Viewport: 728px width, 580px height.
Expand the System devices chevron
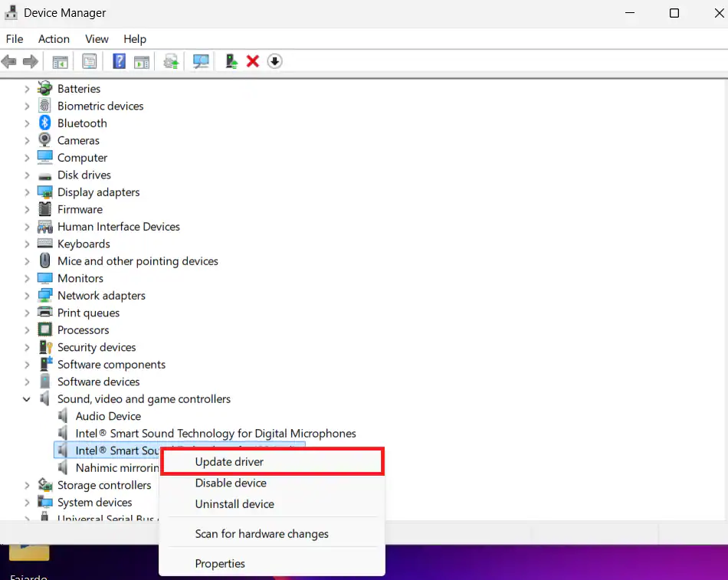pos(27,503)
